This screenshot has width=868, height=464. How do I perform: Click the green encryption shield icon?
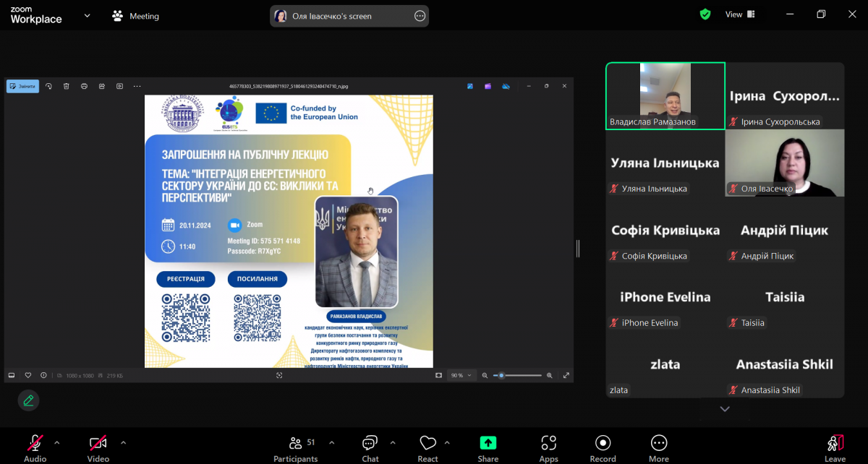(705, 14)
